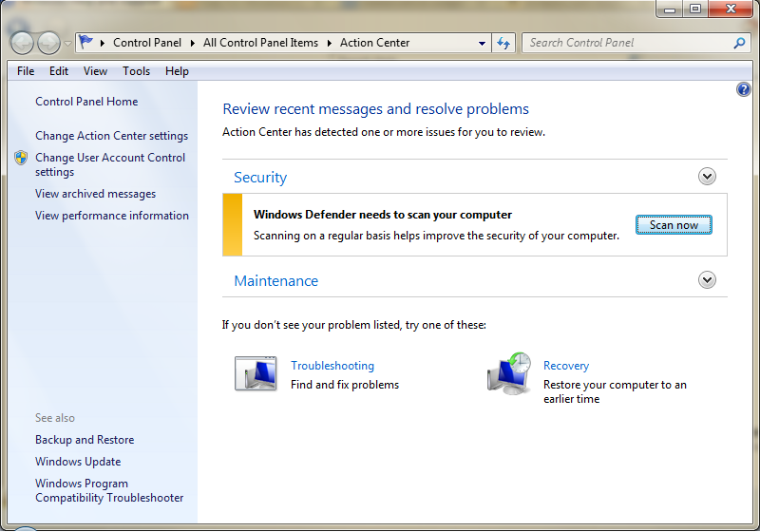Open the Recovery link
The image size is (760, 532).
coord(566,366)
